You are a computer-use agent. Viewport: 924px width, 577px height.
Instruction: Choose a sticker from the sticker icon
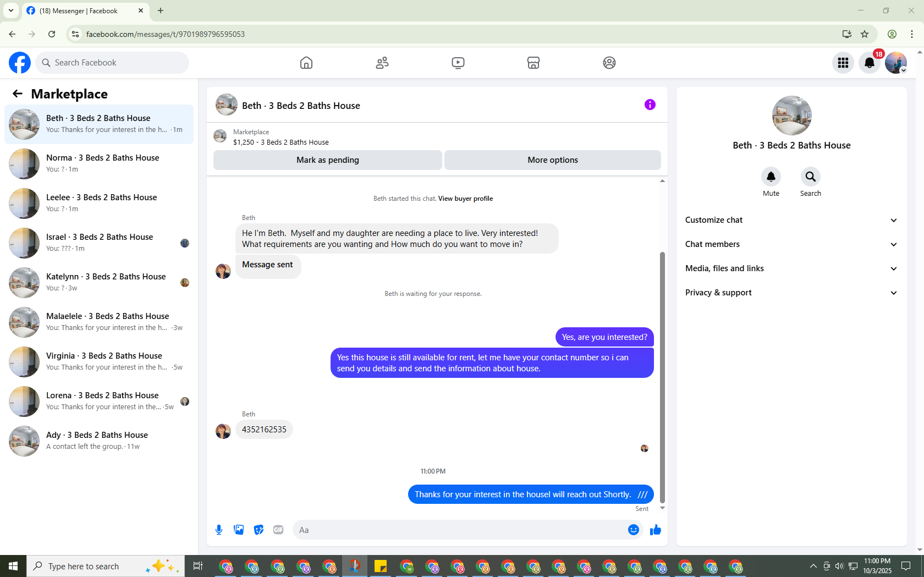coord(258,530)
